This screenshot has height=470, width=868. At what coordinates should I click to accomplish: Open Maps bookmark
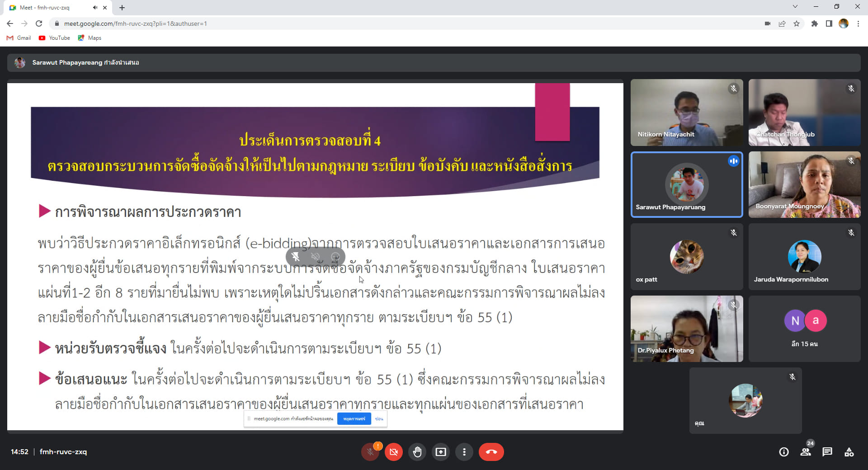(x=90, y=38)
